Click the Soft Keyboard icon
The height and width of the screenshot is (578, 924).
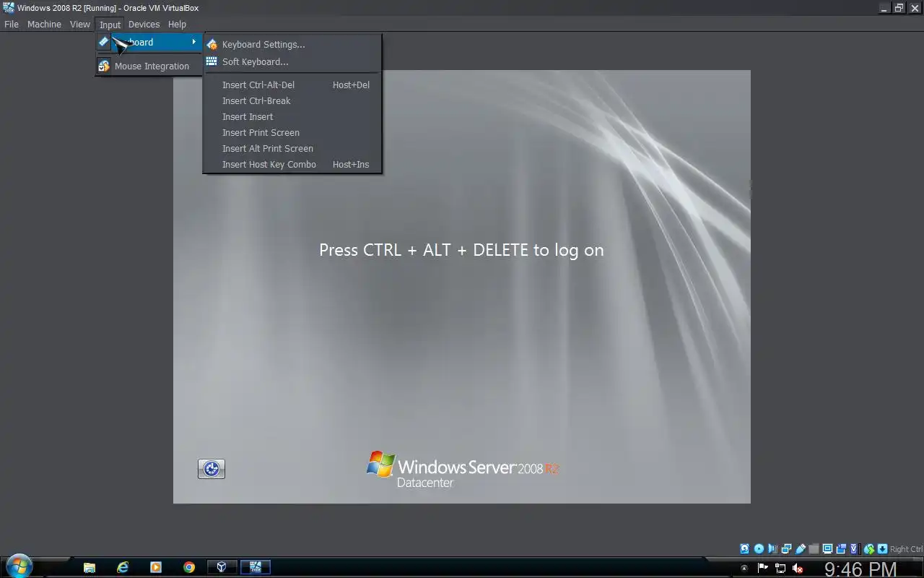(x=212, y=61)
